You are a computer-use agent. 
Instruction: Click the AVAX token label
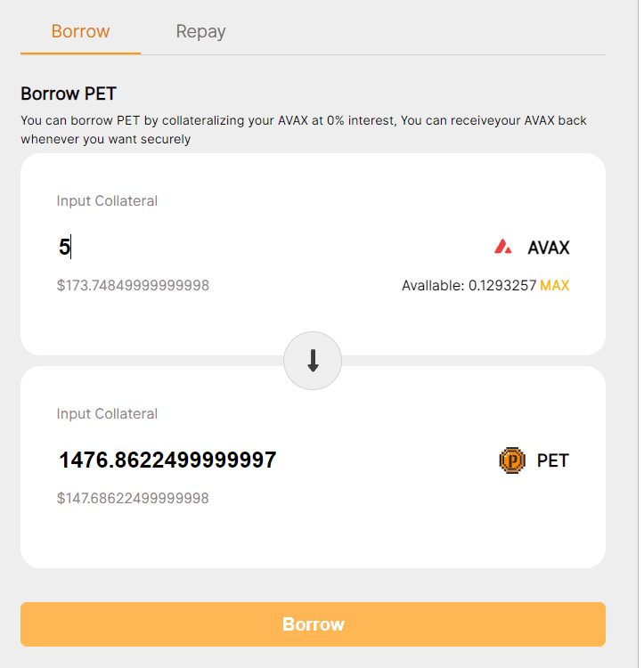[x=548, y=248]
